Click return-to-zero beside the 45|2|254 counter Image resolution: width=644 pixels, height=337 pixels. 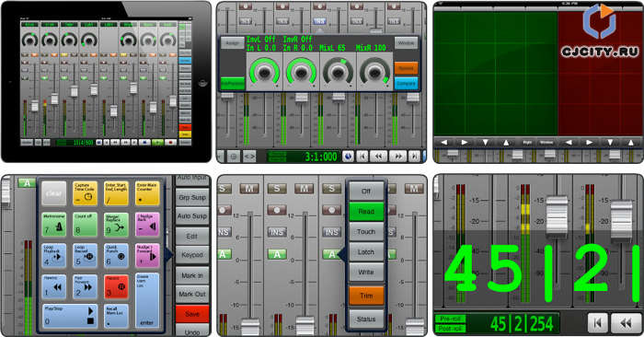point(598,323)
